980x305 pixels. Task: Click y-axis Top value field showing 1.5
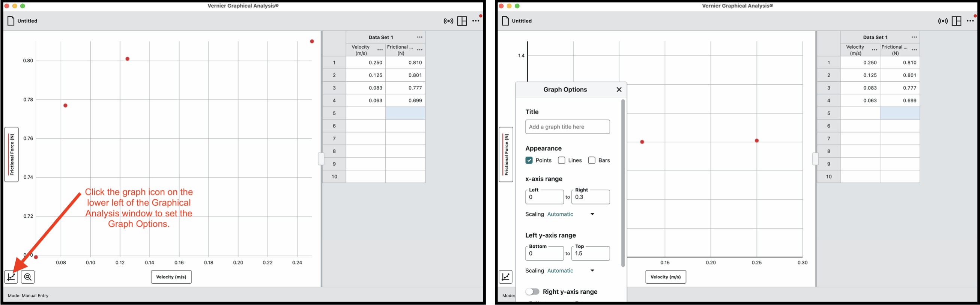tap(591, 253)
